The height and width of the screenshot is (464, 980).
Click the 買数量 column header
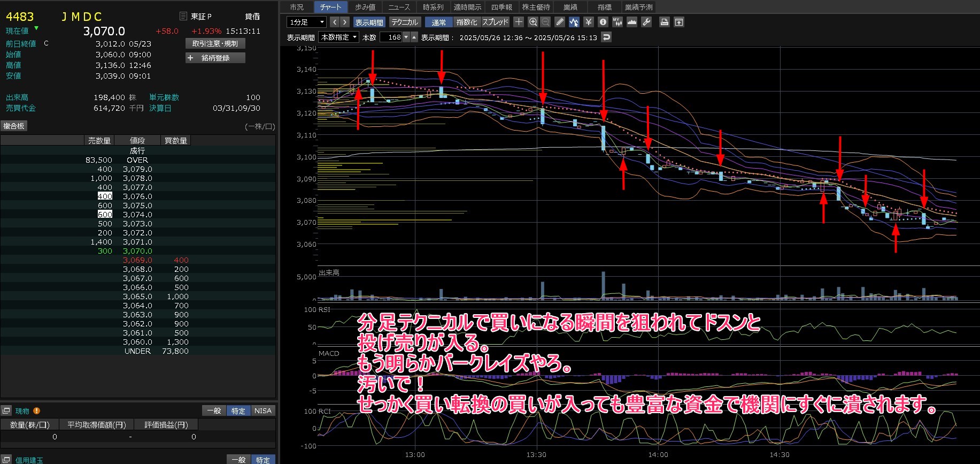click(x=176, y=140)
